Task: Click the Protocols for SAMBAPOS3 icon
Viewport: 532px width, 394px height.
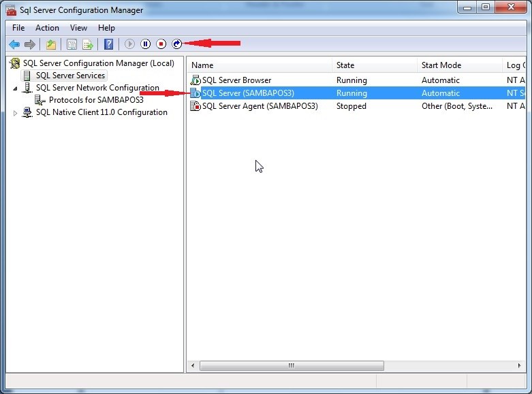Action: [x=40, y=100]
